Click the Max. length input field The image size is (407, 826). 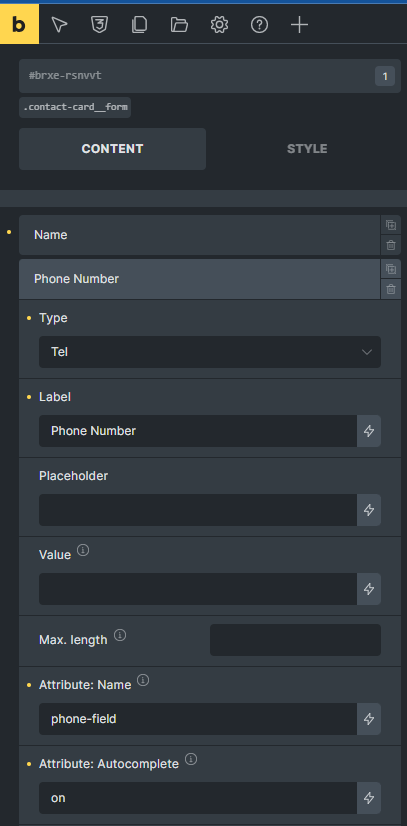pos(295,640)
